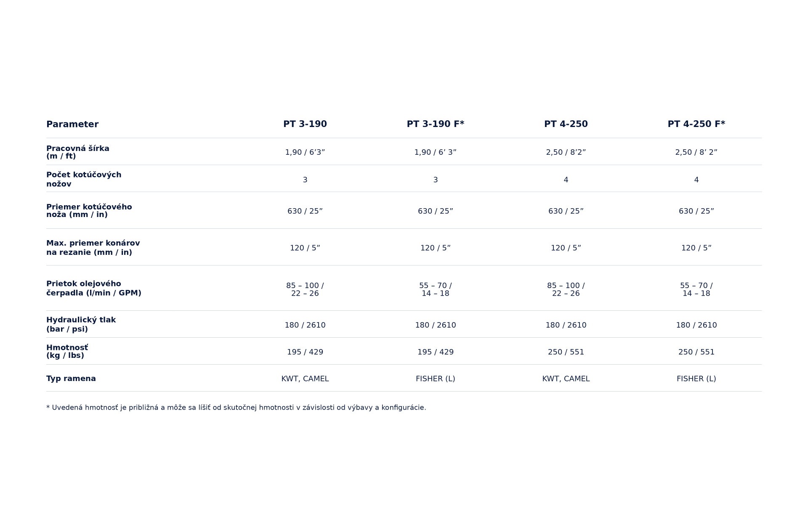The width and height of the screenshot is (808, 532).
Task: Select the Typ ramena row label
Action: click(x=71, y=378)
